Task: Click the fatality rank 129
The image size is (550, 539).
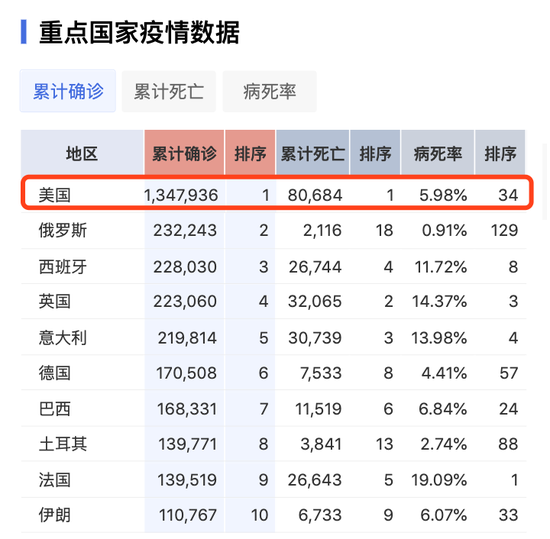Action: click(x=504, y=230)
